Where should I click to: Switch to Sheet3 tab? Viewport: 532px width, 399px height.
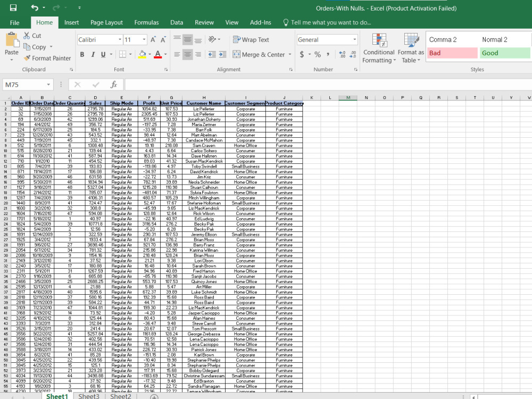pyautogui.click(x=89, y=396)
